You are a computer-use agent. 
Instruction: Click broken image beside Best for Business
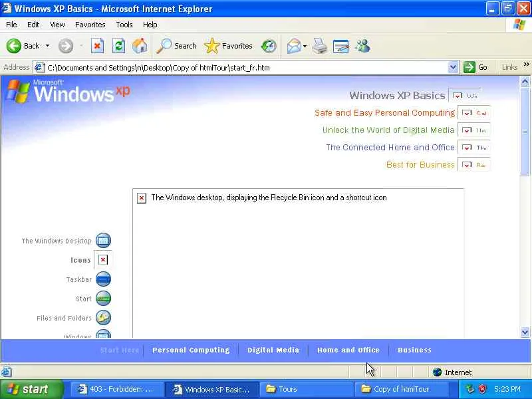click(473, 164)
